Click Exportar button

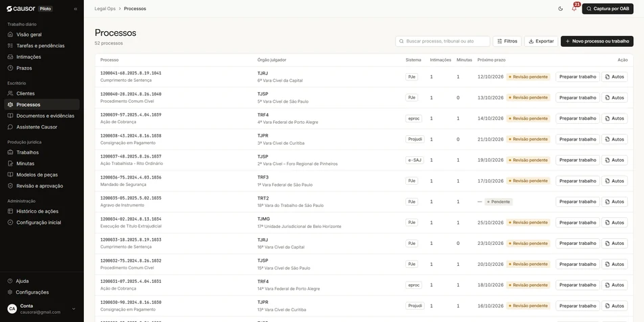click(x=541, y=41)
